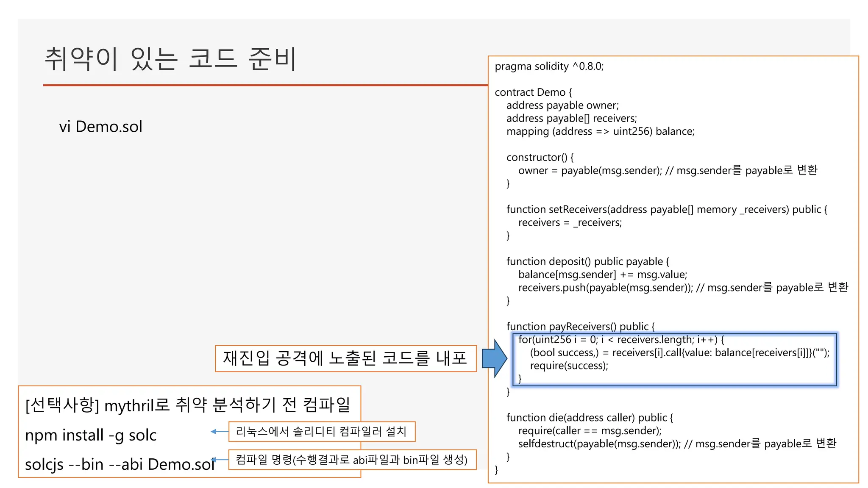
Task: Click the 'function die(address caller)' line
Action: [x=589, y=418]
